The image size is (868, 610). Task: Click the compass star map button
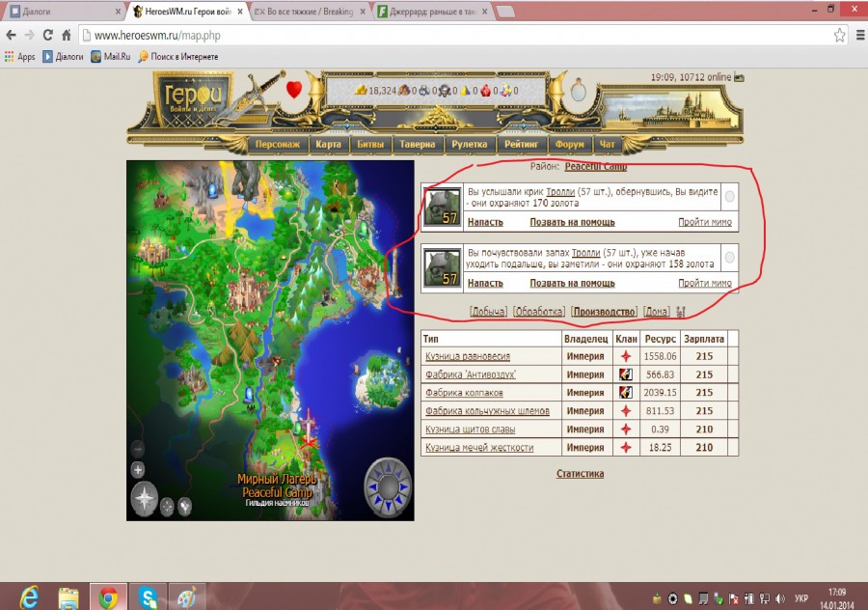[x=145, y=498]
